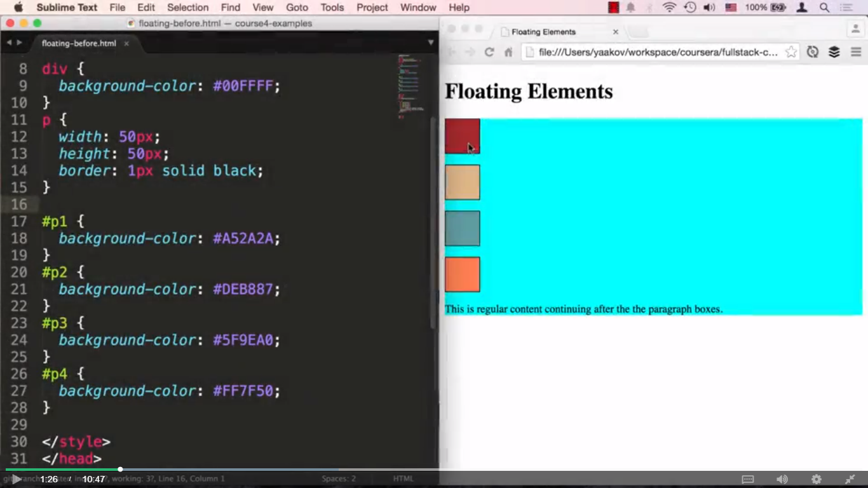Open the video player settings gear
This screenshot has width=868, height=488.
[817, 480]
